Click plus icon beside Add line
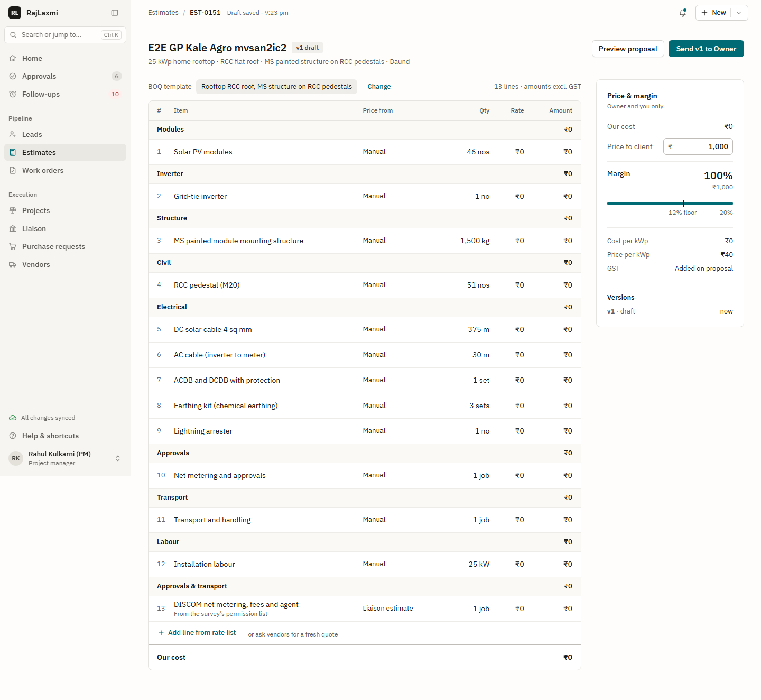This screenshot has height=700, width=761. 161,633
